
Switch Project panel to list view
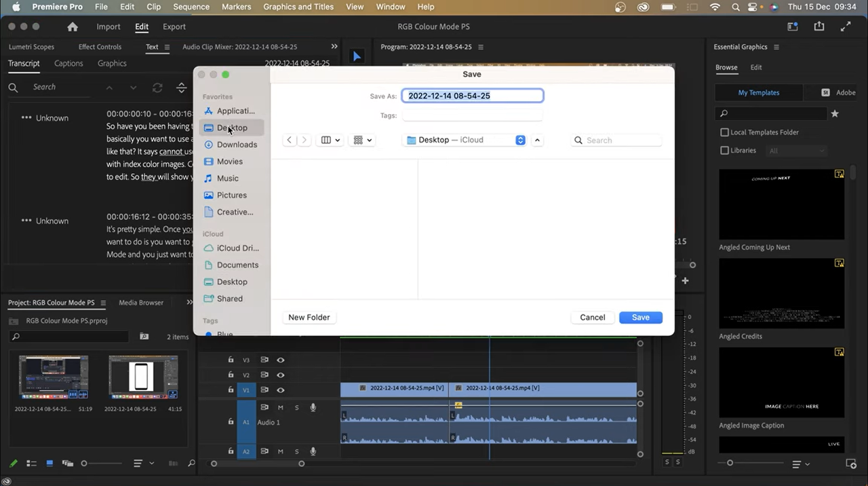(31, 464)
